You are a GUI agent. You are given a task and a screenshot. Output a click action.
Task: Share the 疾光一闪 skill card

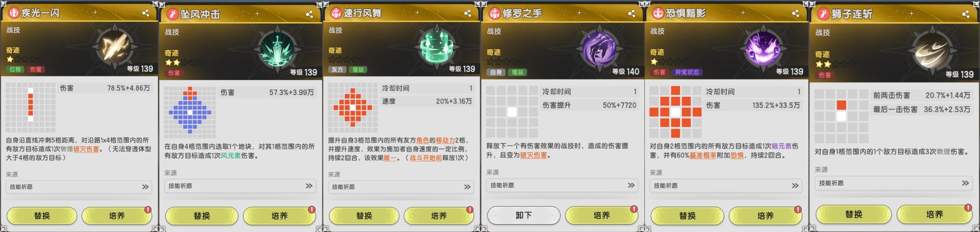point(145,13)
